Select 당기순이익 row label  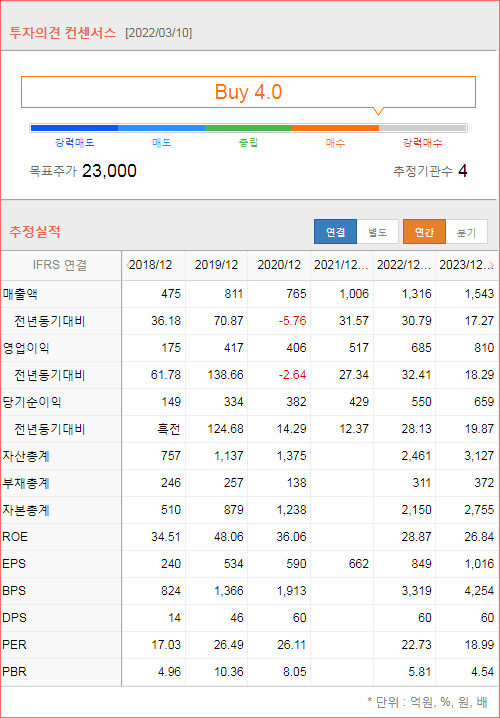click(32, 402)
